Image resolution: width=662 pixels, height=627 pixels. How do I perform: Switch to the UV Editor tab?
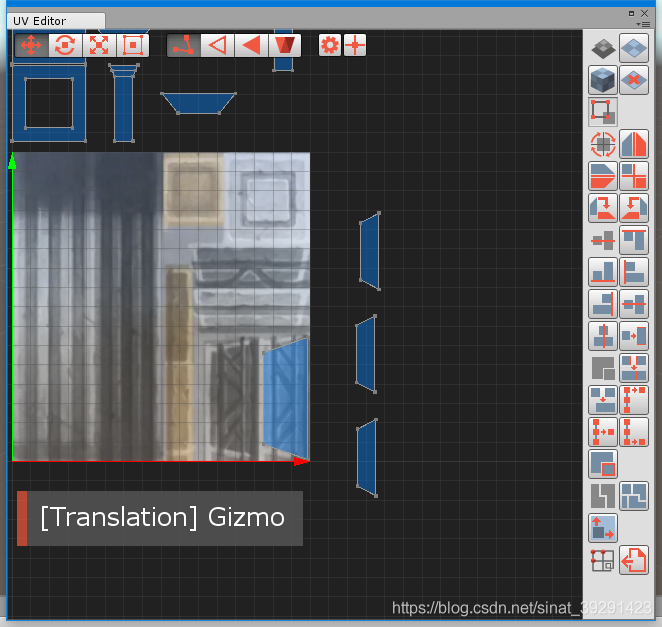tap(56, 21)
